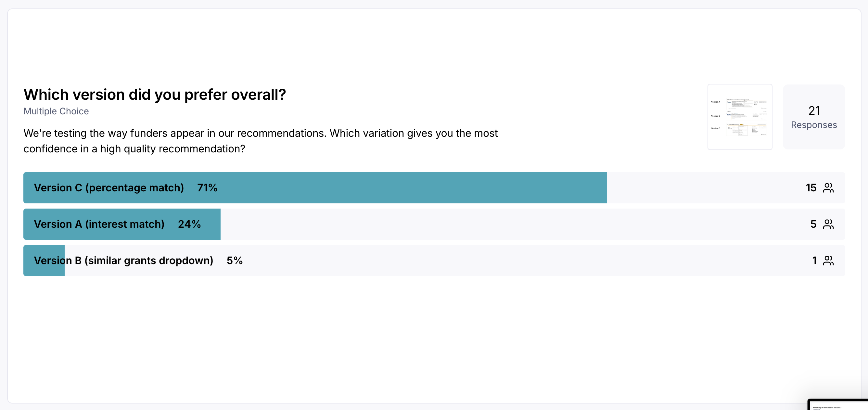Click the 'Which version did you prefer overall?' heading
The height and width of the screenshot is (410, 868).
[155, 94]
